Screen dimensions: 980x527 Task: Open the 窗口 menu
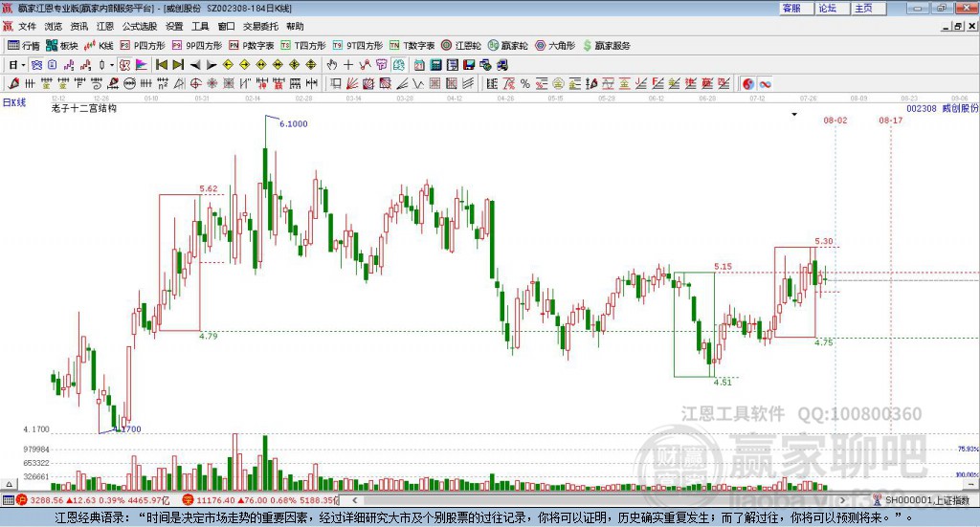click(x=226, y=26)
